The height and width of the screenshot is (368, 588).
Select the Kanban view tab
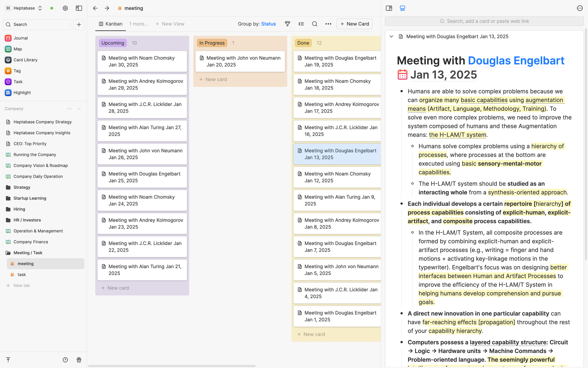pos(111,24)
